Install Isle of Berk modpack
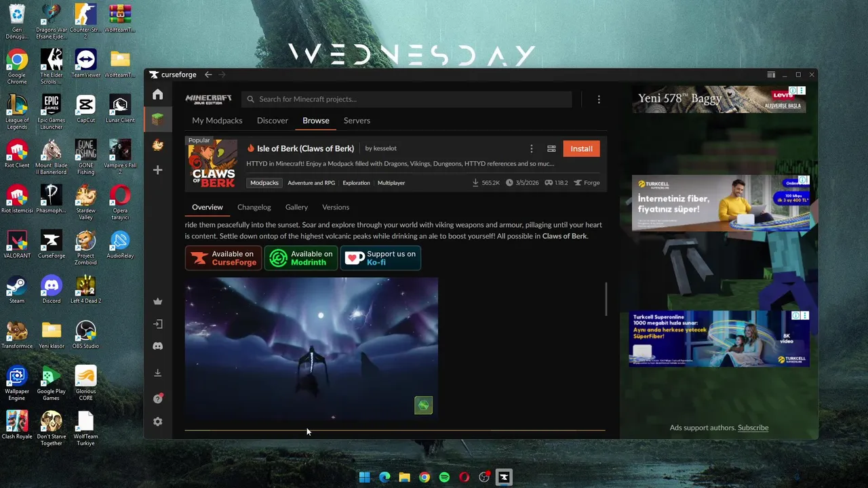The height and width of the screenshot is (488, 868). tap(581, 148)
